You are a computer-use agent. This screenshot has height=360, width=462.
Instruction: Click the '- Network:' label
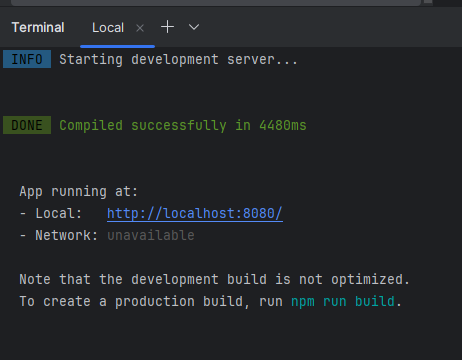tap(59, 235)
